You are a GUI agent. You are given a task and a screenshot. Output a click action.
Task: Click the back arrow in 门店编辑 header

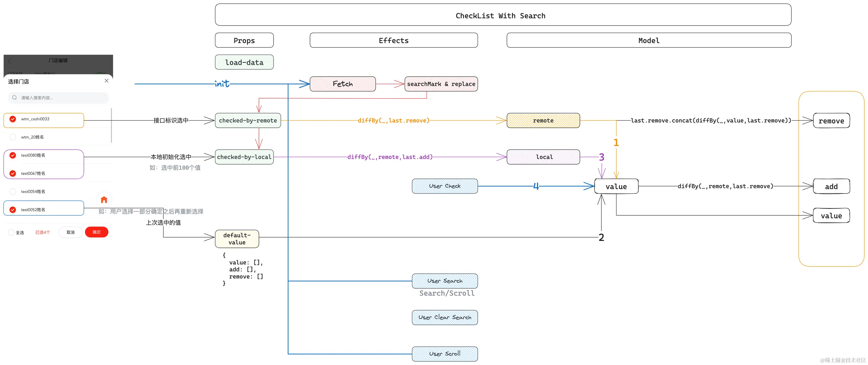click(9, 61)
